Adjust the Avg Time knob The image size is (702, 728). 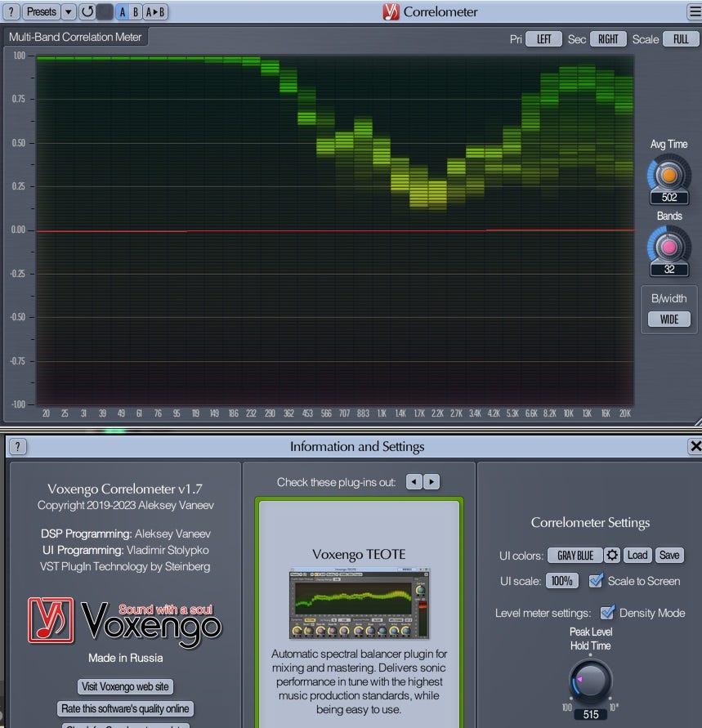668,176
